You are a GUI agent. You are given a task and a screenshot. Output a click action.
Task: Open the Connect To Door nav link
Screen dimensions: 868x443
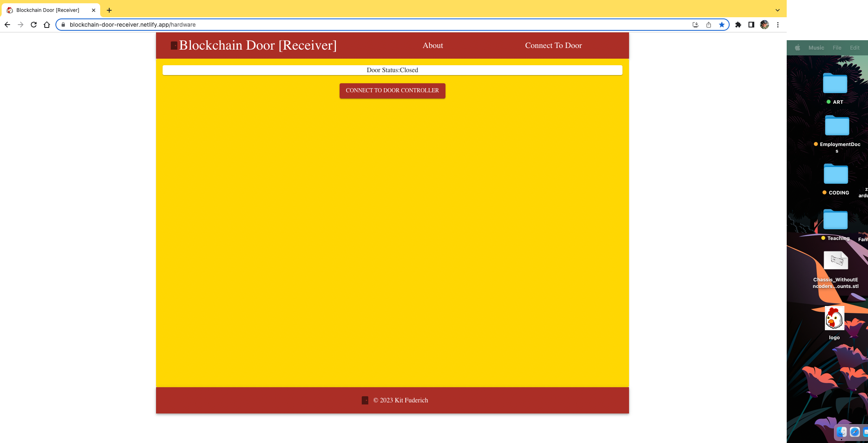[553, 46]
